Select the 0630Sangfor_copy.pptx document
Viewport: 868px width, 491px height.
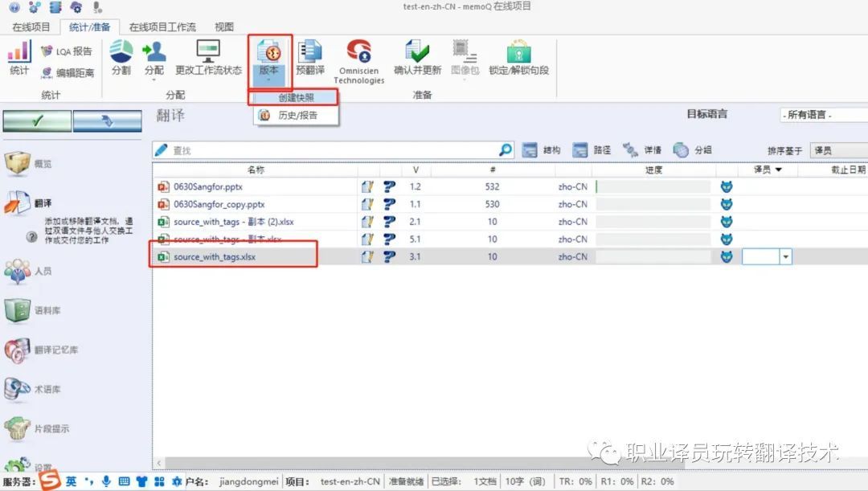219,204
